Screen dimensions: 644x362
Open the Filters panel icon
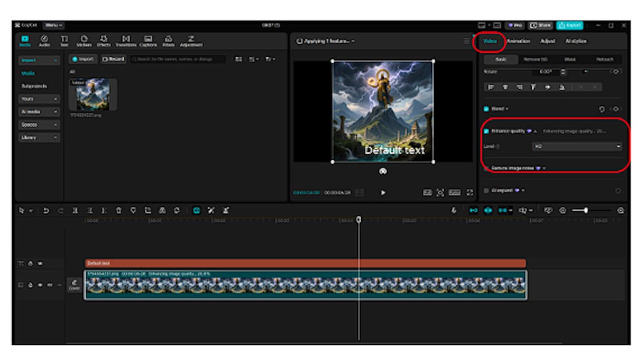point(169,41)
